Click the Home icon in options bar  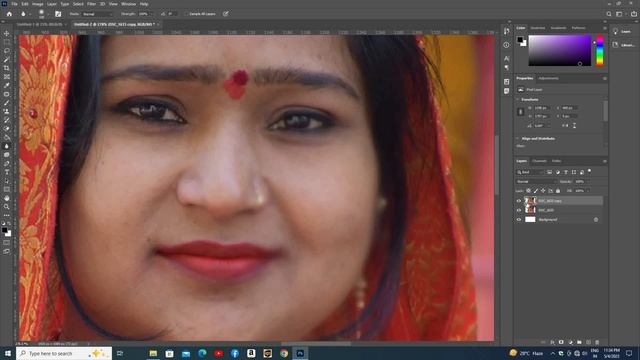tap(9, 14)
